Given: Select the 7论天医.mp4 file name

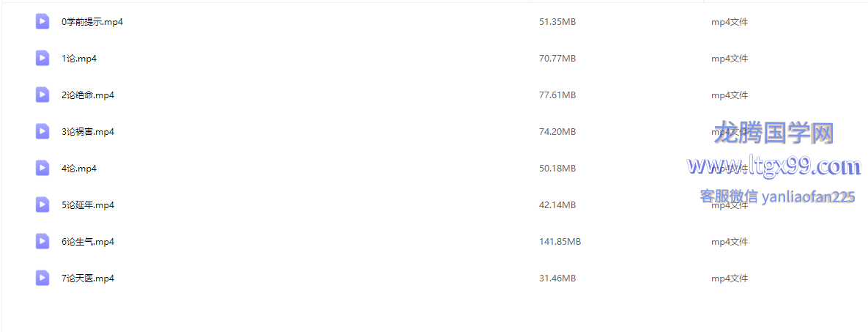Looking at the screenshot, I should [x=88, y=278].
